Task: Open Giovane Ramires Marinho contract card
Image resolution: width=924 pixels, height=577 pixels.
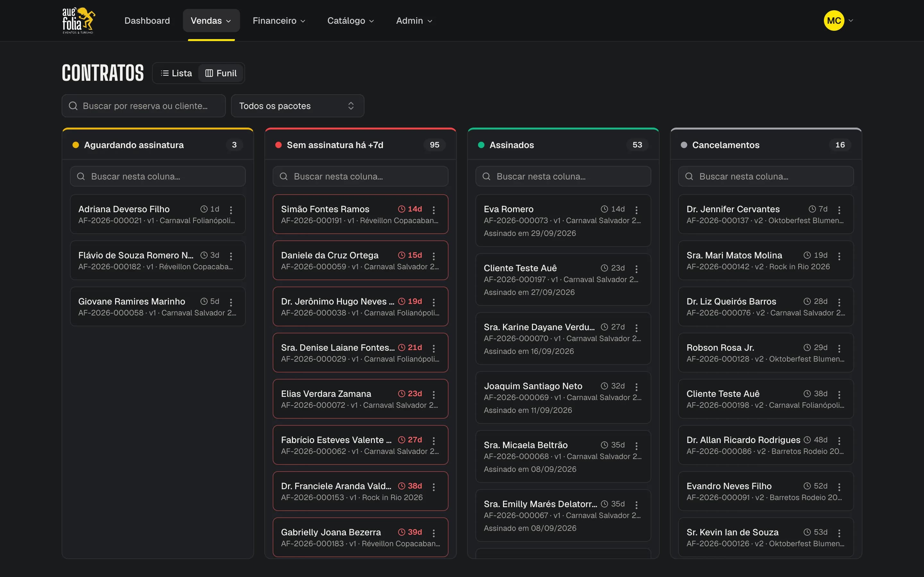Action: coord(158,306)
